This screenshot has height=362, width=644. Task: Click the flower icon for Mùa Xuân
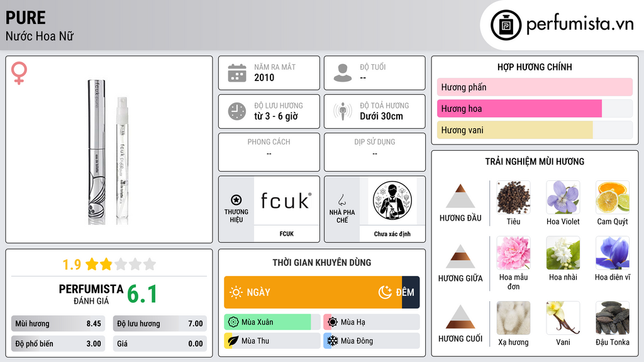point(233,322)
